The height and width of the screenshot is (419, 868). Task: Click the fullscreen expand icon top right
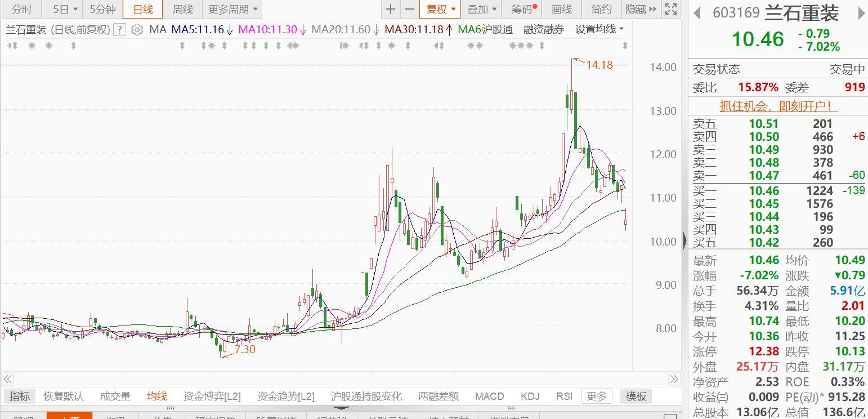[x=670, y=10]
